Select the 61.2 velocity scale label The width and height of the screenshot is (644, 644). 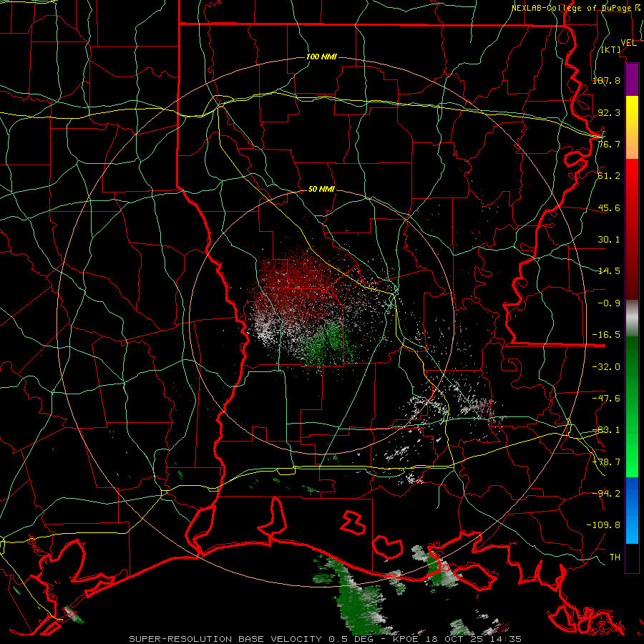[609, 176]
